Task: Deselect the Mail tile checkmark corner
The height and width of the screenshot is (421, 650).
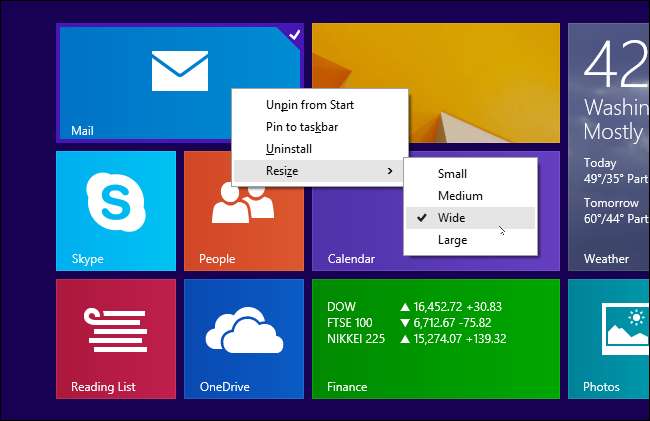Action: 294,35
